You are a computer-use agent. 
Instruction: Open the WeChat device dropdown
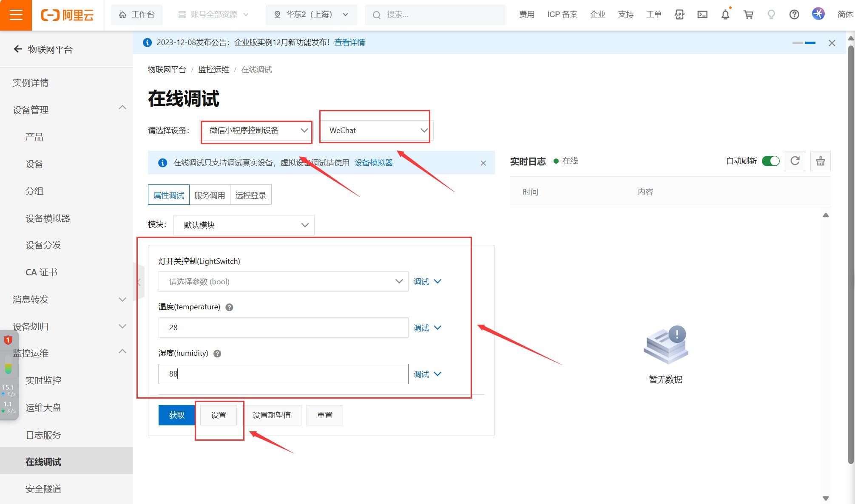[376, 130]
